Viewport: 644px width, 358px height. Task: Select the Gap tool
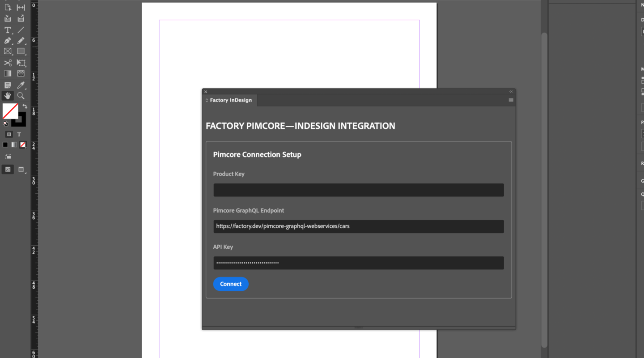[21, 8]
